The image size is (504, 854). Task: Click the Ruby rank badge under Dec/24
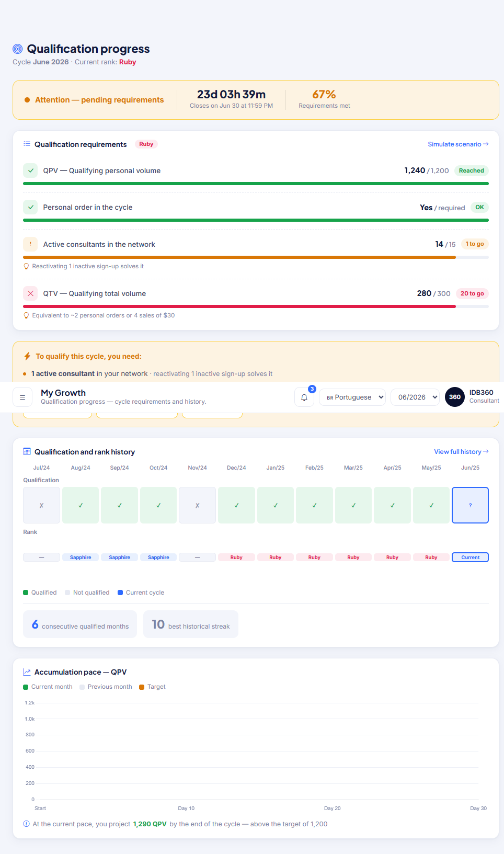[236, 557]
